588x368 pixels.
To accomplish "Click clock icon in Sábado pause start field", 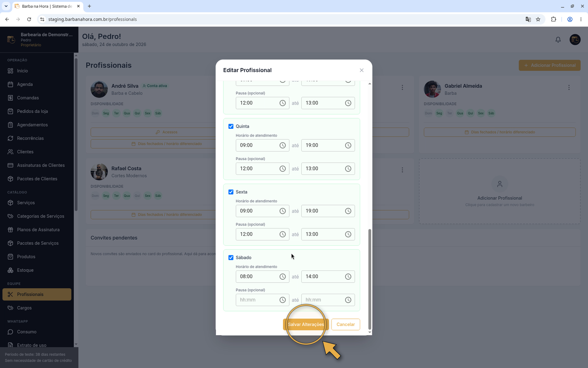I will [282, 300].
